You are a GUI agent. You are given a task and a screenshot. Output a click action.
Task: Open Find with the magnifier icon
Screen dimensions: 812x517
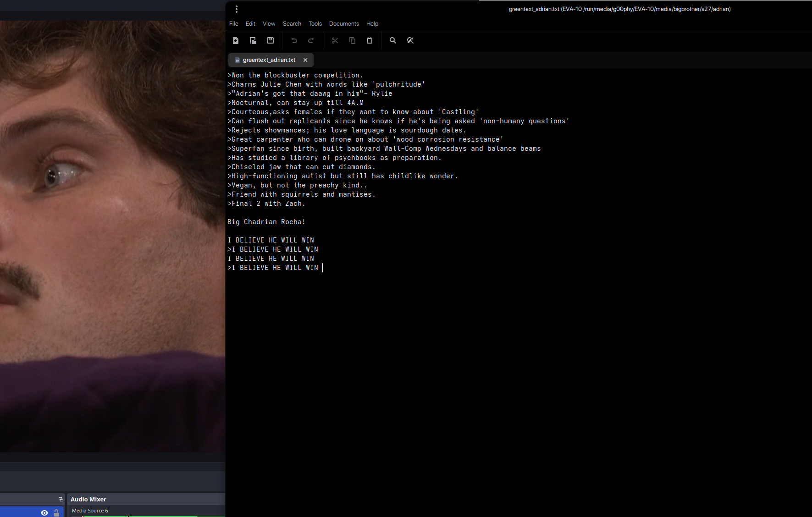pyautogui.click(x=393, y=40)
